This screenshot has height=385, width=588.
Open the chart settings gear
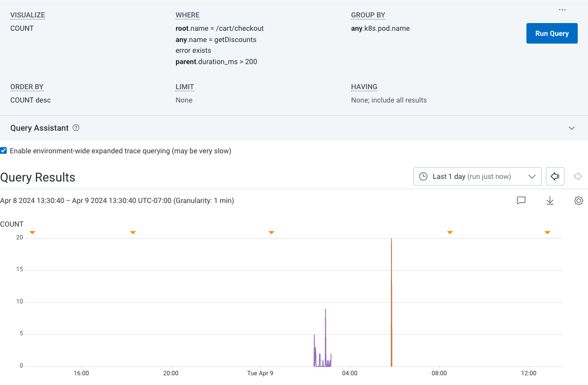(x=578, y=200)
